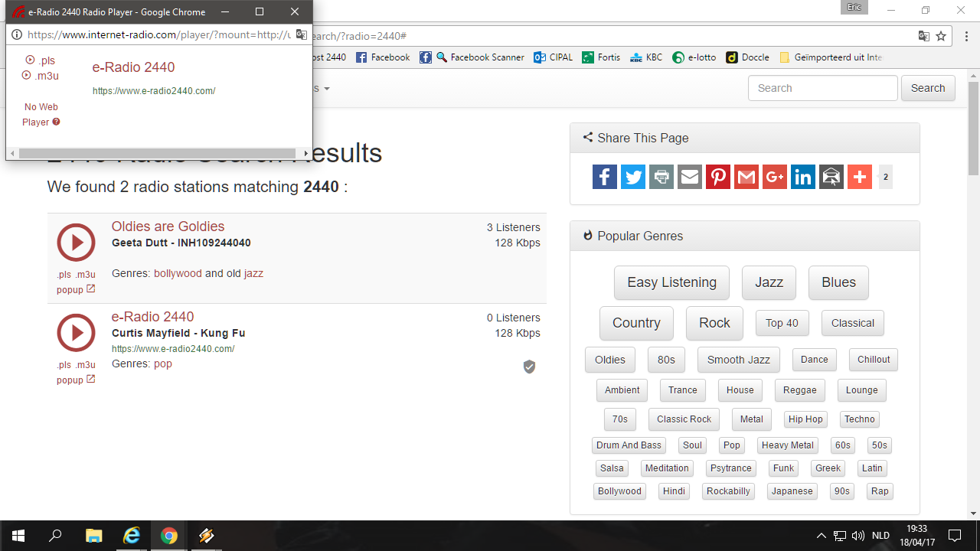Bookmark page with star icon
The image size is (980, 551).
941,36
